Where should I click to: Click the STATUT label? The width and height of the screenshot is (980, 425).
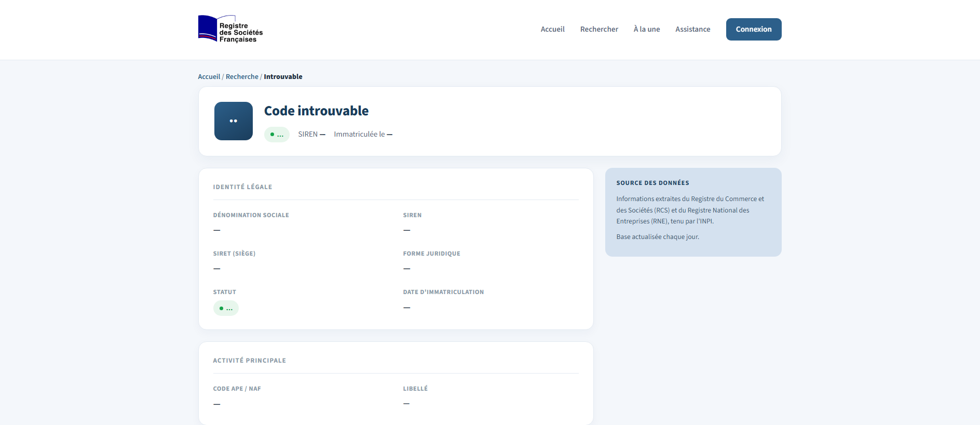click(224, 292)
